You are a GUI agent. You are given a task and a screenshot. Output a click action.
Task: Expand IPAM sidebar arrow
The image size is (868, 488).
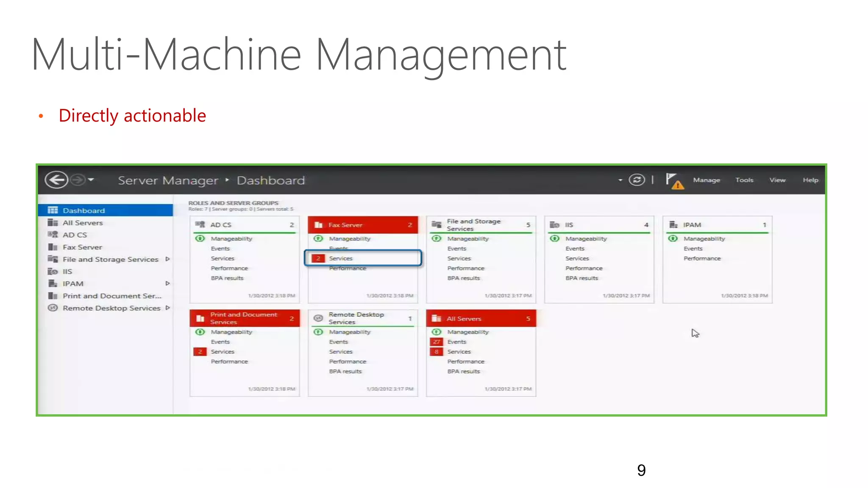[167, 283]
